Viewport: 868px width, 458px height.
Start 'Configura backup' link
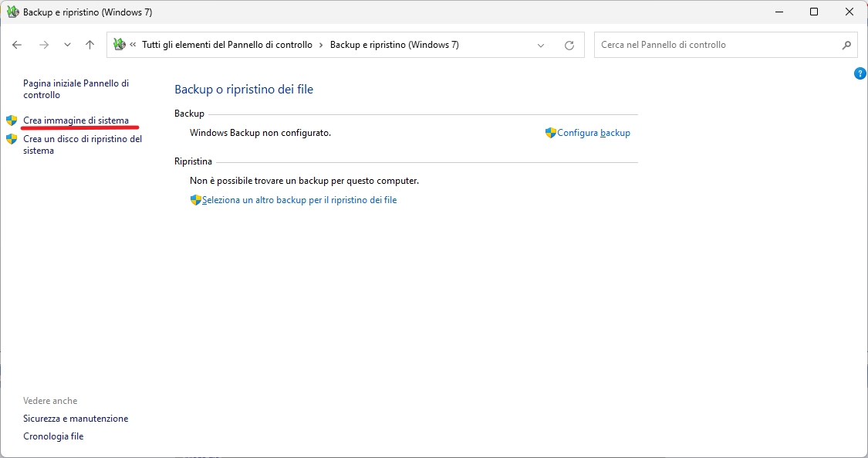pos(593,133)
